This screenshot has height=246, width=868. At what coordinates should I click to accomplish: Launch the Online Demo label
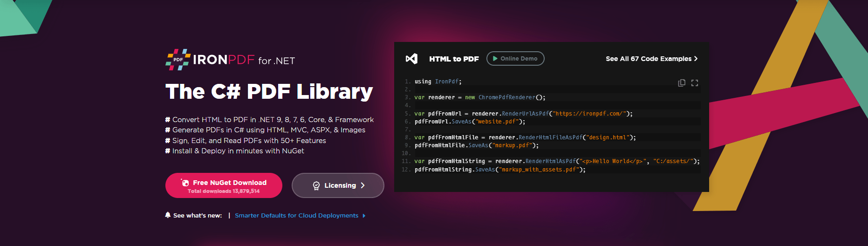(x=519, y=59)
